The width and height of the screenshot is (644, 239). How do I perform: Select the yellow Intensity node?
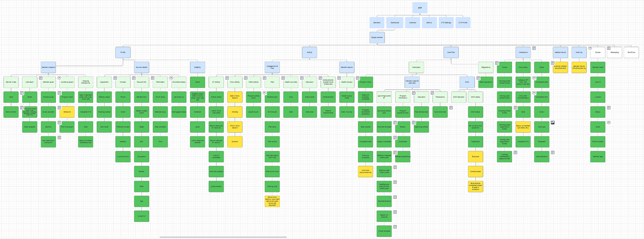235,112
